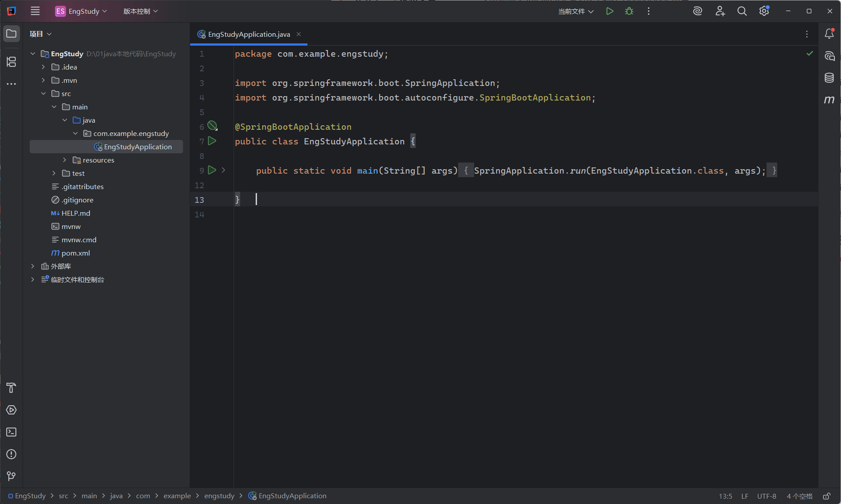This screenshot has width=841, height=504.
Task: Open the EngStudy project dropdown
Action: 81,11
